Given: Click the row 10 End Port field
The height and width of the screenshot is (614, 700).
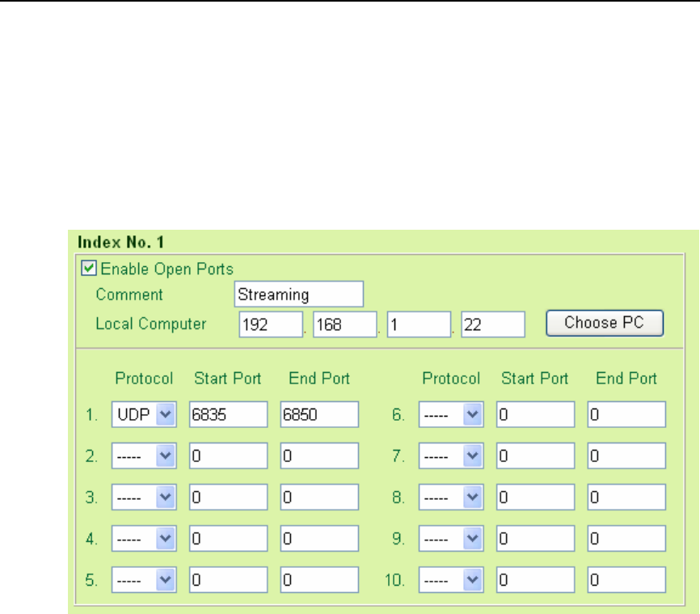Looking at the screenshot, I should [x=626, y=579].
